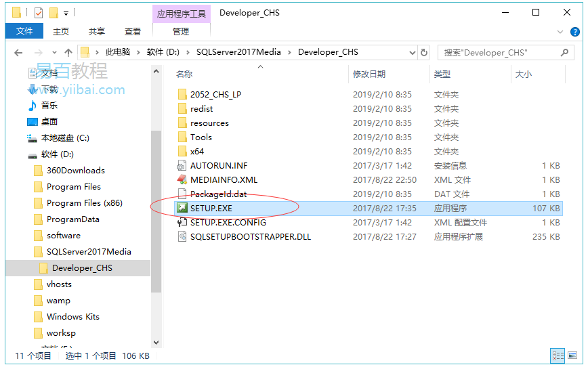The width and height of the screenshot is (588, 367).
Task: Refresh the current folder view
Action: [x=424, y=53]
